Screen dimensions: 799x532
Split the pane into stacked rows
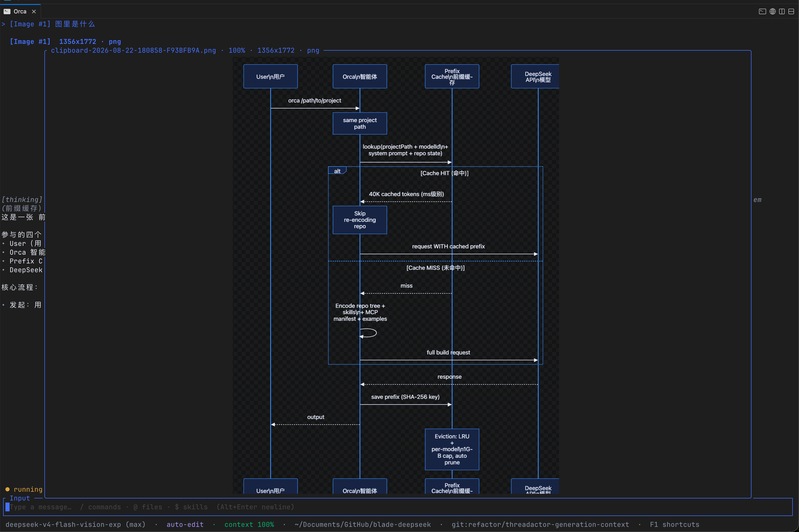[x=791, y=12]
